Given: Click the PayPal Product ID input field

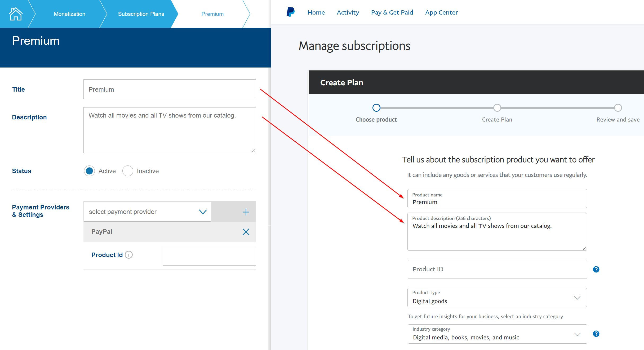Looking at the screenshot, I should point(497,269).
